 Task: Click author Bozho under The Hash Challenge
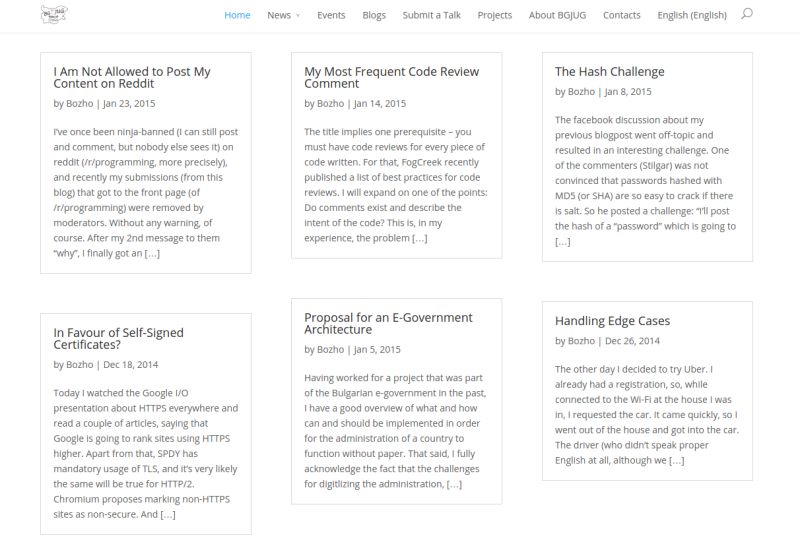tap(581, 92)
